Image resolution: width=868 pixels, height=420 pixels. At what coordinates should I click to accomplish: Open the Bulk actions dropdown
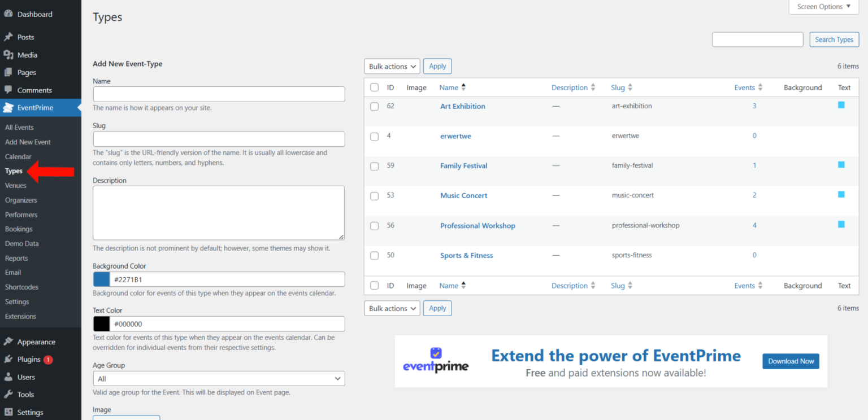pos(392,66)
